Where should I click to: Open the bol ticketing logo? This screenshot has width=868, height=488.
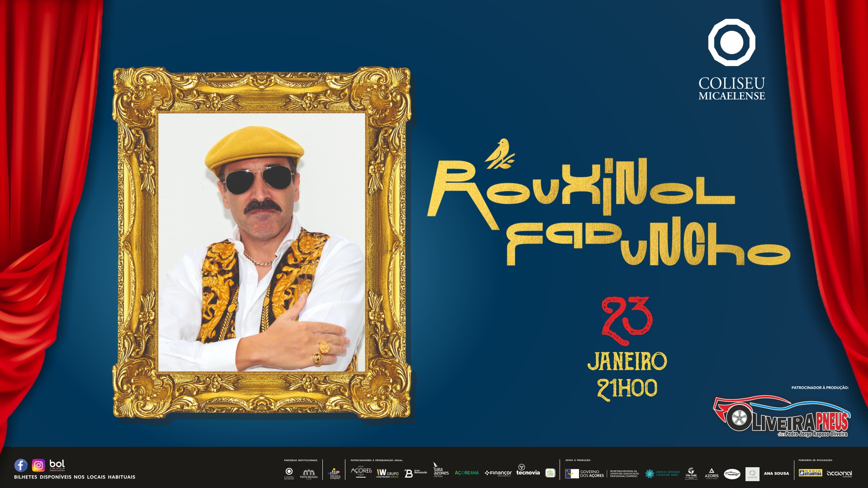(57, 465)
